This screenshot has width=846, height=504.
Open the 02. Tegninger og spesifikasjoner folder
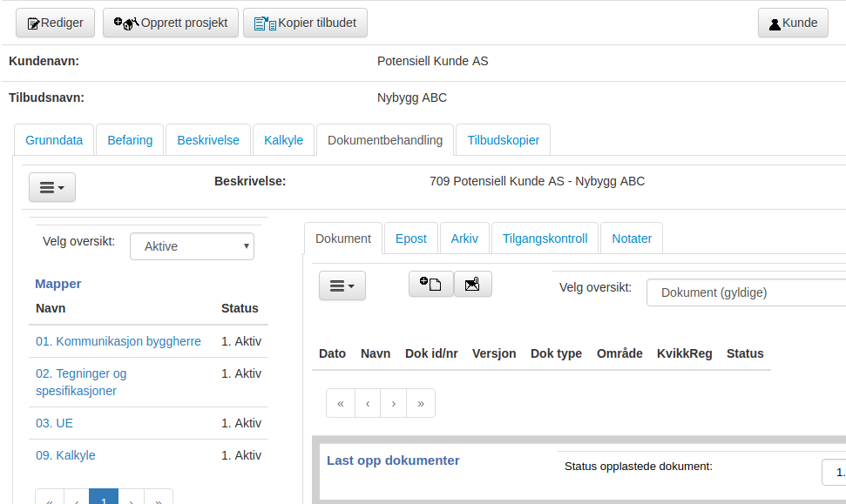[x=81, y=382]
